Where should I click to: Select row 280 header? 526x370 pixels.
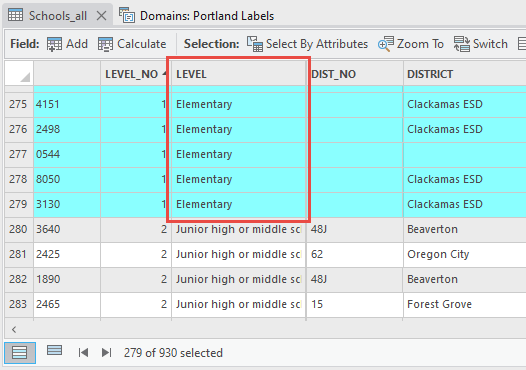(x=19, y=229)
